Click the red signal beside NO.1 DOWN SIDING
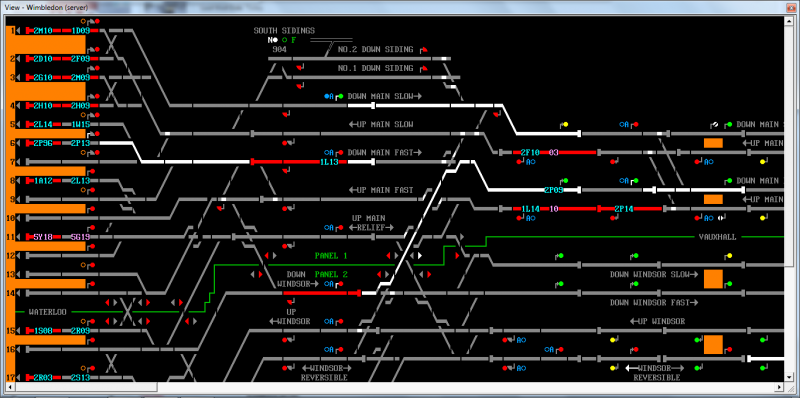The width and height of the screenshot is (800, 398). pos(425,68)
